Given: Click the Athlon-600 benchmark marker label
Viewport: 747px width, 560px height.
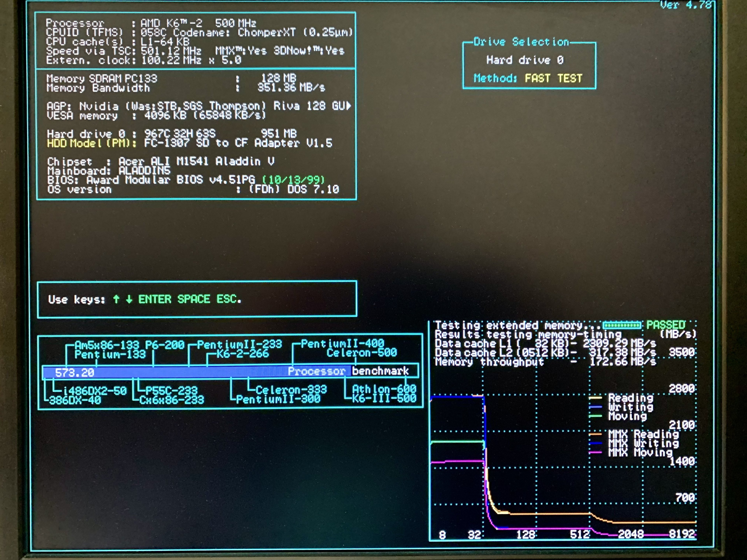Looking at the screenshot, I should click(x=384, y=389).
